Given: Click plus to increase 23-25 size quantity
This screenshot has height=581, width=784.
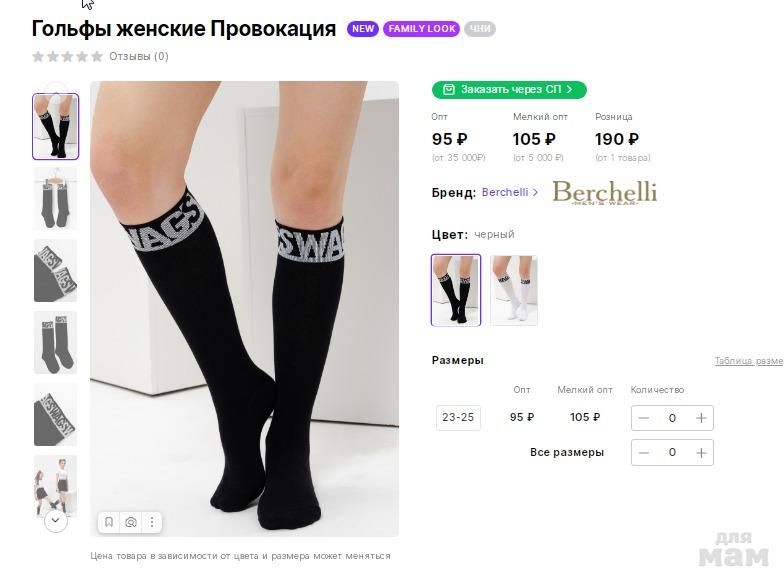Looking at the screenshot, I should [701, 418].
